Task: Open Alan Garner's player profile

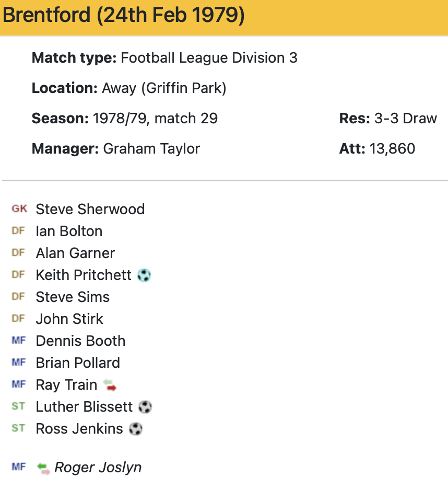Action: coord(75,253)
